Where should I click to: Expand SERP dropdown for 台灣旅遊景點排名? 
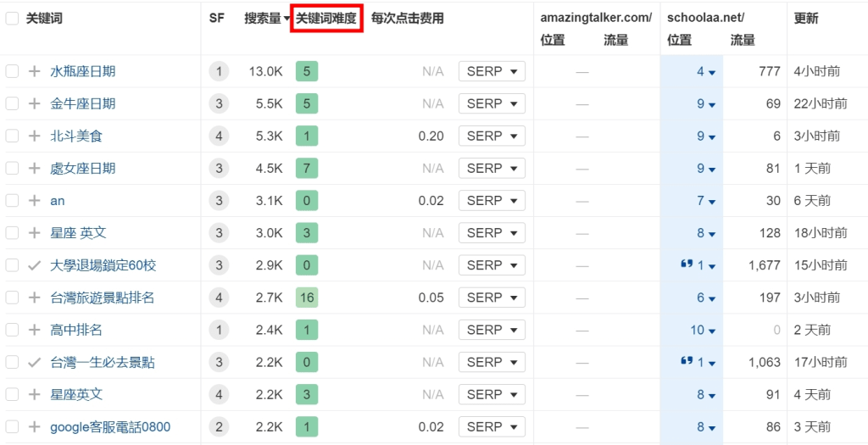pyautogui.click(x=492, y=298)
